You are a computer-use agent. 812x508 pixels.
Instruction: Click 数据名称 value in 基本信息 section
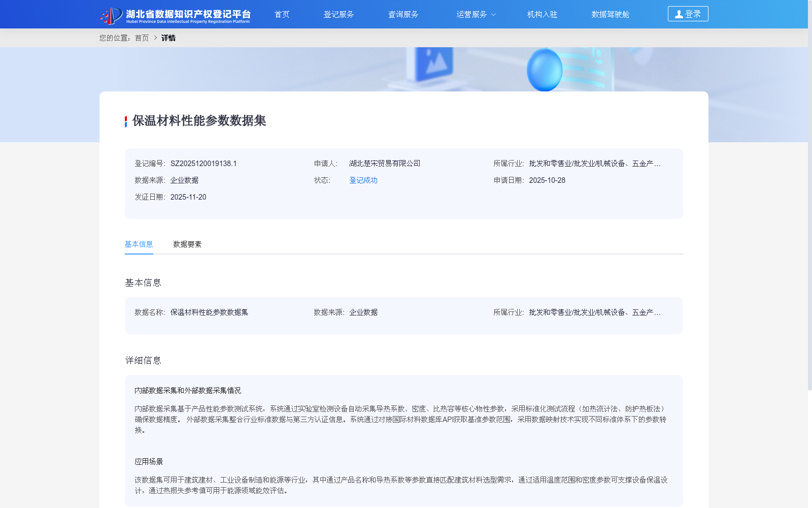209,312
